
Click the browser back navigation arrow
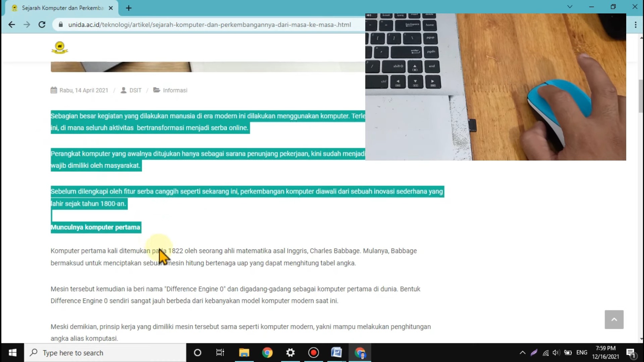click(x=12, y=25)
